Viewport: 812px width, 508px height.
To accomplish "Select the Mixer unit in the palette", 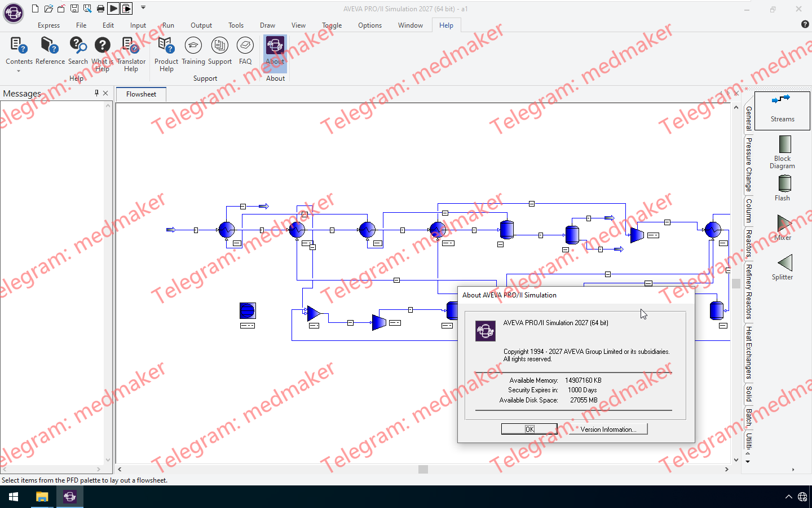I will (782, 227).
